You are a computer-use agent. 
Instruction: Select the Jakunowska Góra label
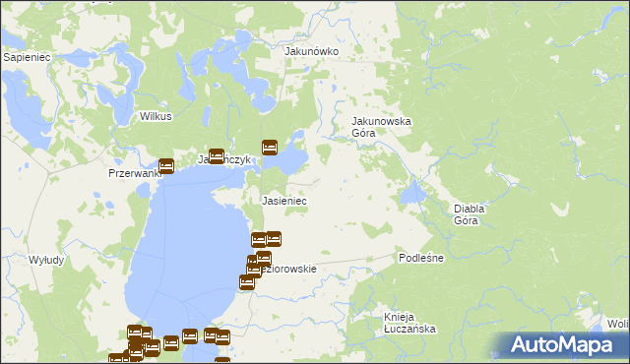pos(381,127)
